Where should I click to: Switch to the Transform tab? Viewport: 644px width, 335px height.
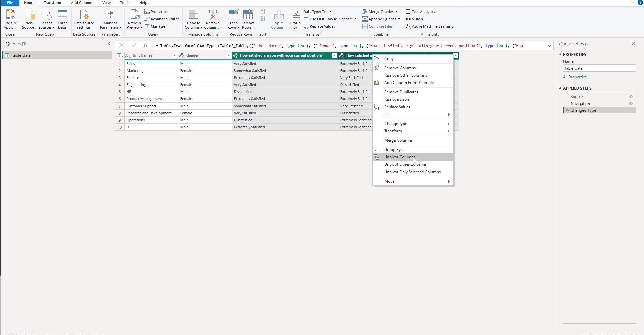[x=52, y=3]
